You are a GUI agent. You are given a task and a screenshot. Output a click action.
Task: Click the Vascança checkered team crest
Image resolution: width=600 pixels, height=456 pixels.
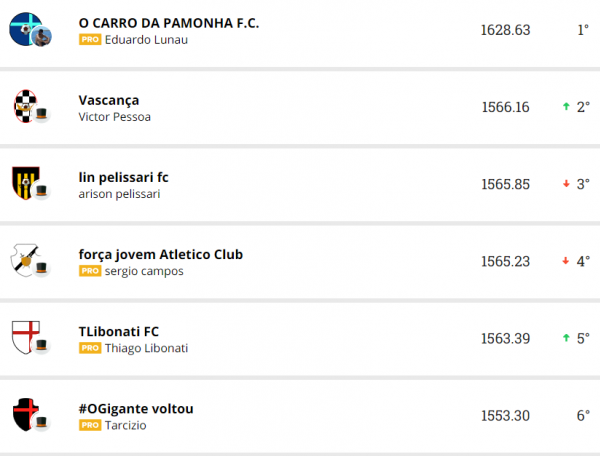pos(26,106)
